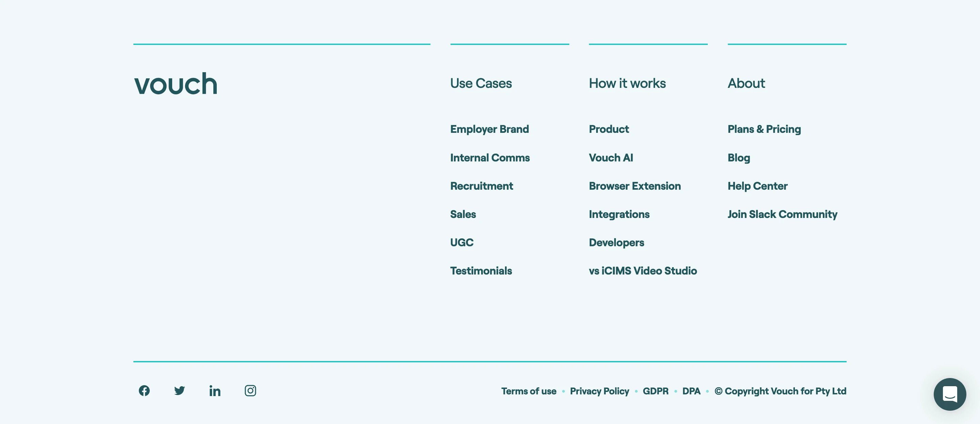Open the Blog link
Image resolution: width=980 pixels, height=424 pixels.
point(739,158)
